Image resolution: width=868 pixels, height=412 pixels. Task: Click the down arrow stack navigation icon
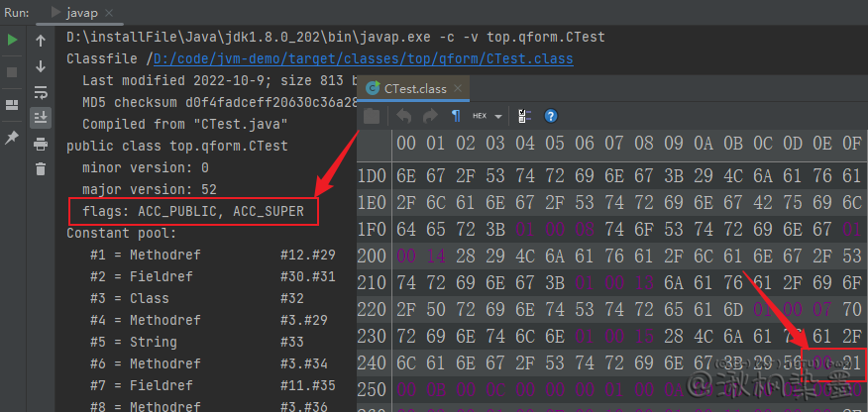(41, 66)
